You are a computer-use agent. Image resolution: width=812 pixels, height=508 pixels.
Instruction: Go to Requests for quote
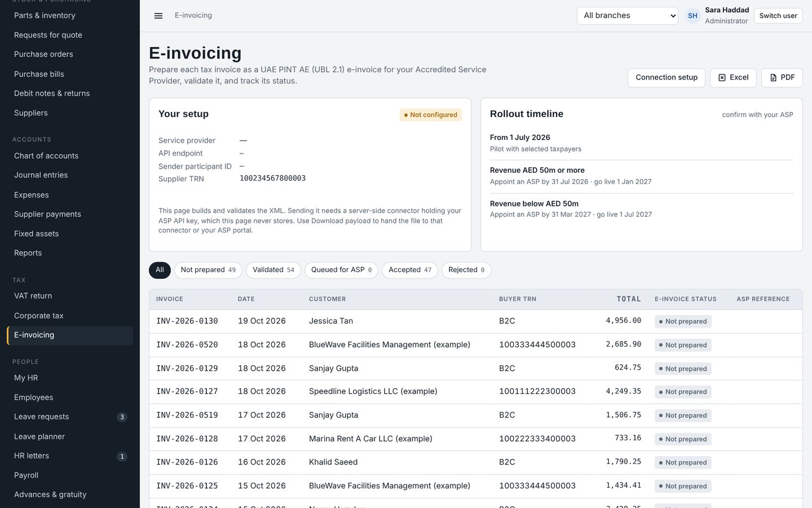click(70, 35)
